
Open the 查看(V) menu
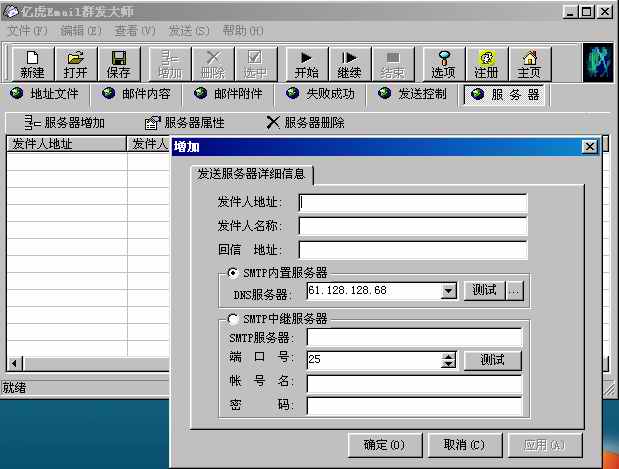[x=135, y=31]
